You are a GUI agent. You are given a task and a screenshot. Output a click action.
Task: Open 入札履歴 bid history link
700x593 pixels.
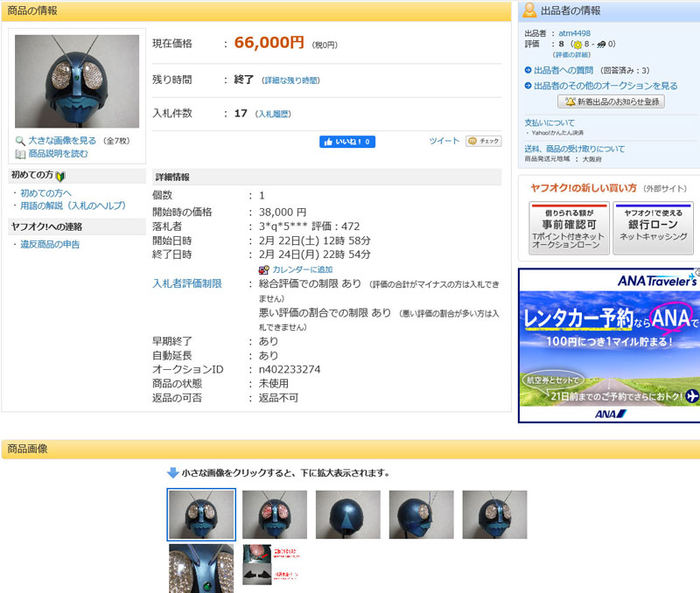tap(273, 115)
